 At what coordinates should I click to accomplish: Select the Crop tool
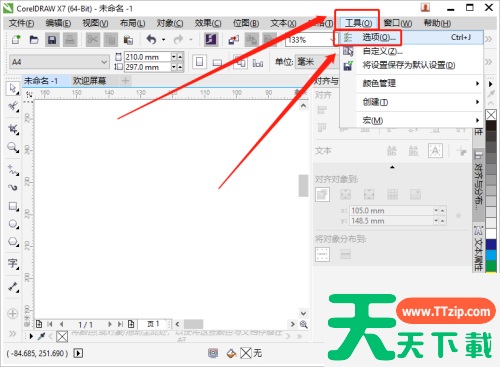13,129
